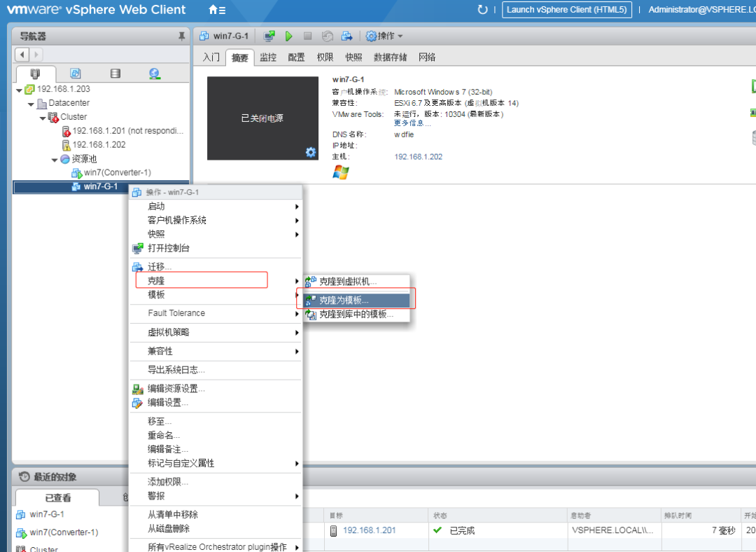The height and width of the screenshot is (552, 756).
Task: Choose 打开控制台 in context menu
Action: pos(216,249)
